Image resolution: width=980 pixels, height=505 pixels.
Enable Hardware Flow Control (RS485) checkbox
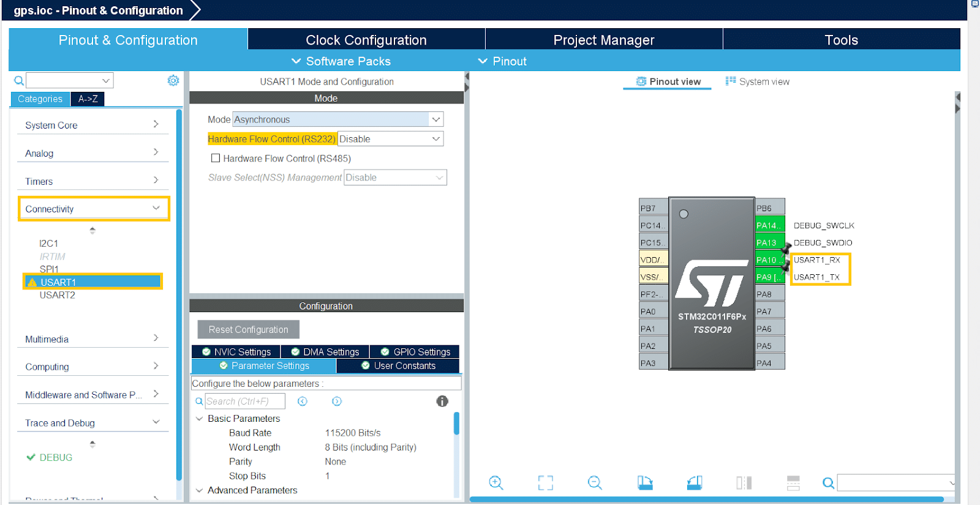click(216, 159)
